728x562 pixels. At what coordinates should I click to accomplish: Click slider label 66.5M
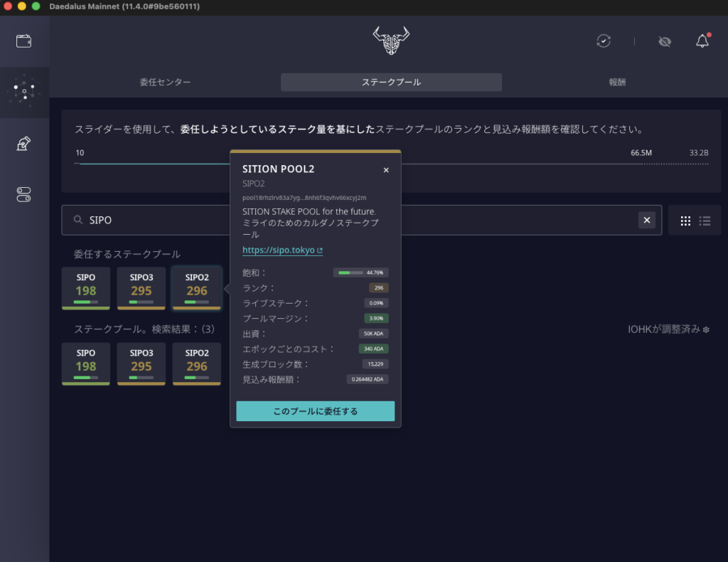click(641, 153)
